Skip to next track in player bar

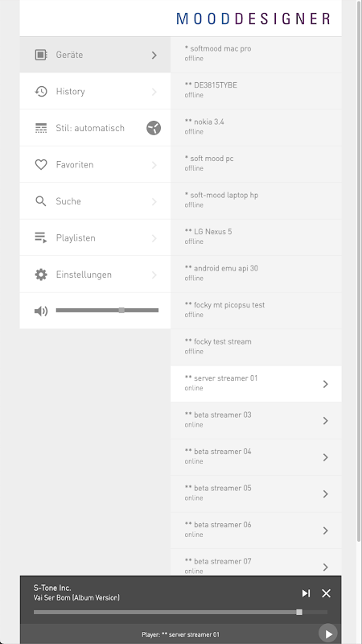click(x=306, y=593)
